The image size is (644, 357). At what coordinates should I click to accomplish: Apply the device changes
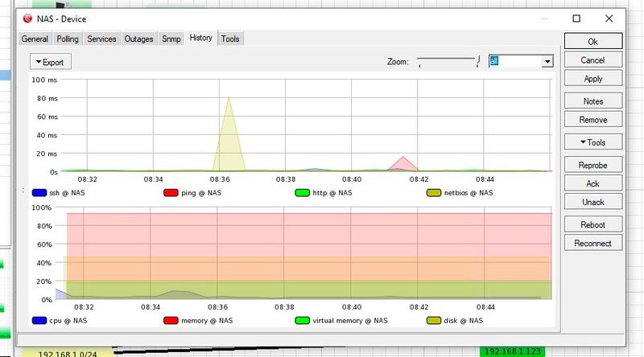point(593,78)
